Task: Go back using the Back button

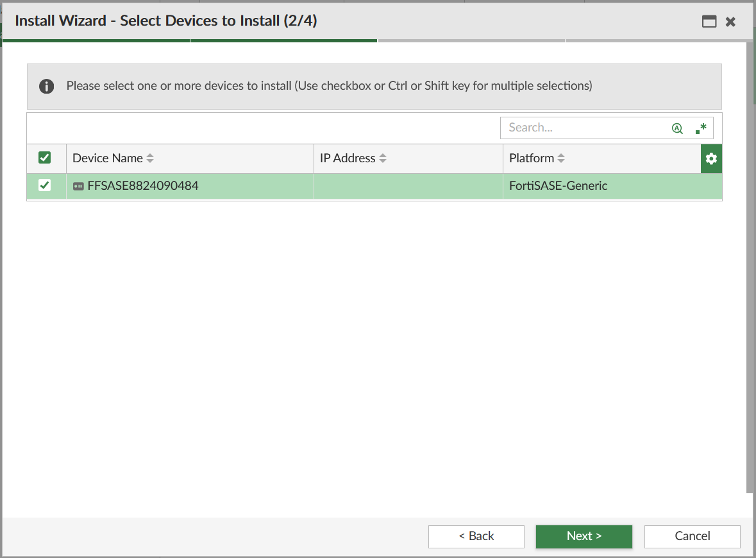Action: [476, 536]
